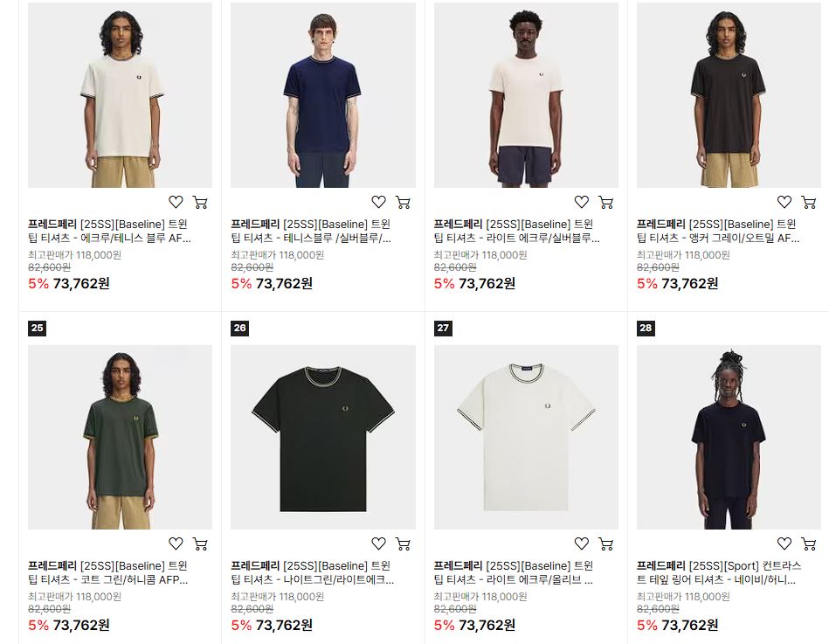Click the 73,762원 price of item 25
The width and height of the screenshot is (829, 644).
[x=81, y=625]
